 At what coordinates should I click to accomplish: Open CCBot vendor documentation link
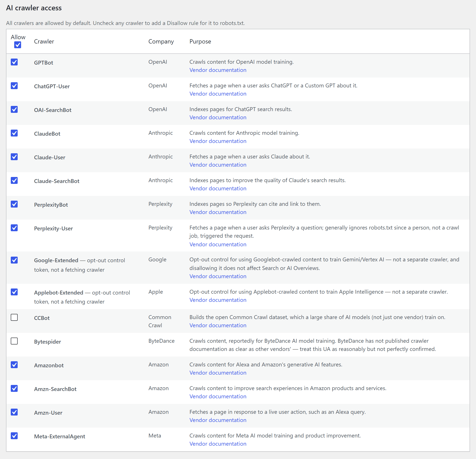coord(218,325)
